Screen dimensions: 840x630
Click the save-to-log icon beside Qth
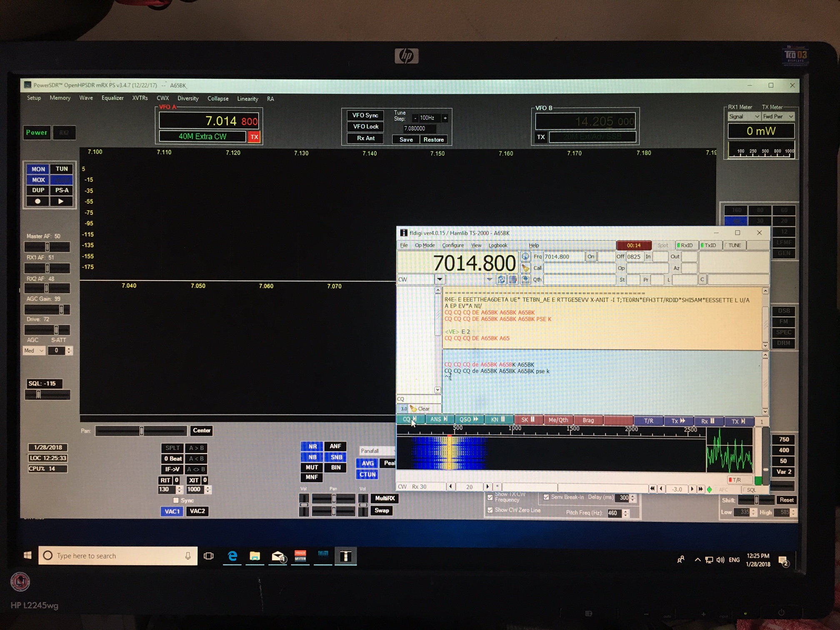pos(525,279)
